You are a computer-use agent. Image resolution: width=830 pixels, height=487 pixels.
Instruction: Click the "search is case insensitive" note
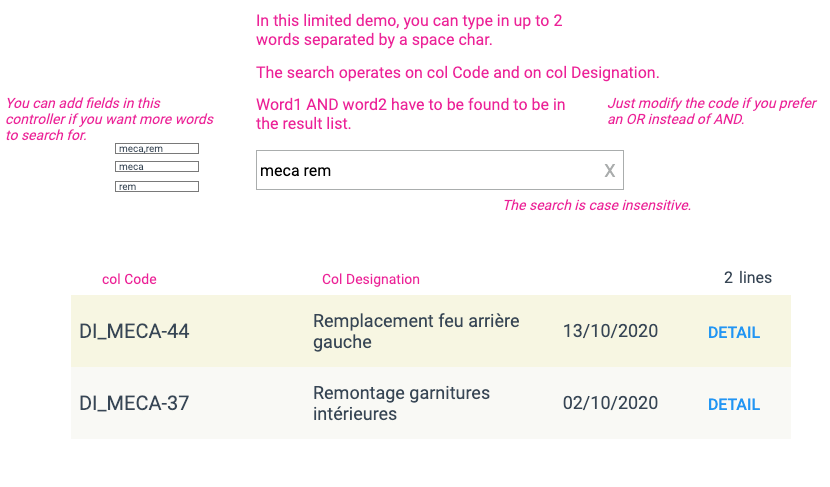tap(596, 206)
